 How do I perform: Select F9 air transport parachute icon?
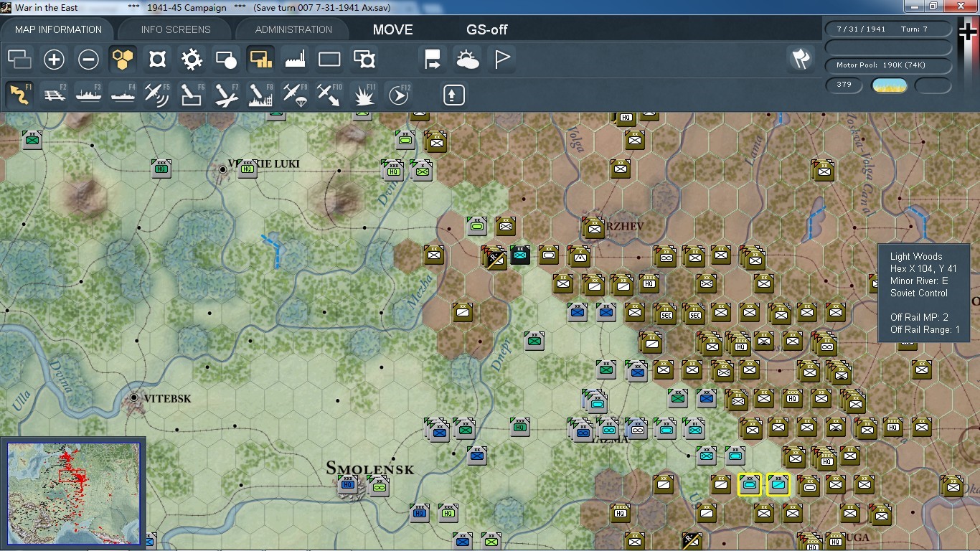click(295, 95)
